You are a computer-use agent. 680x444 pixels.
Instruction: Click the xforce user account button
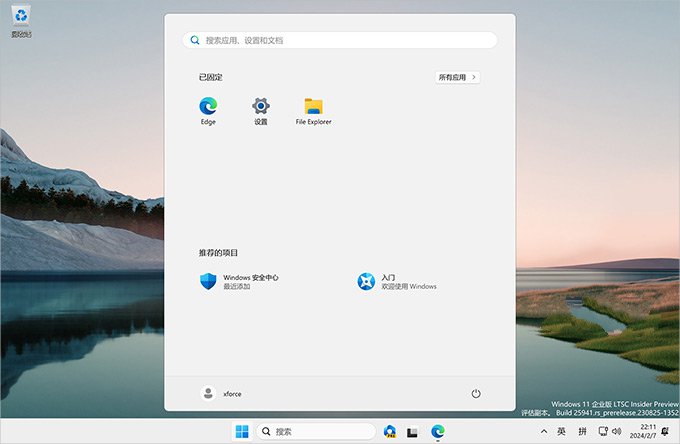pyautogui.click(x=221, y=394)
